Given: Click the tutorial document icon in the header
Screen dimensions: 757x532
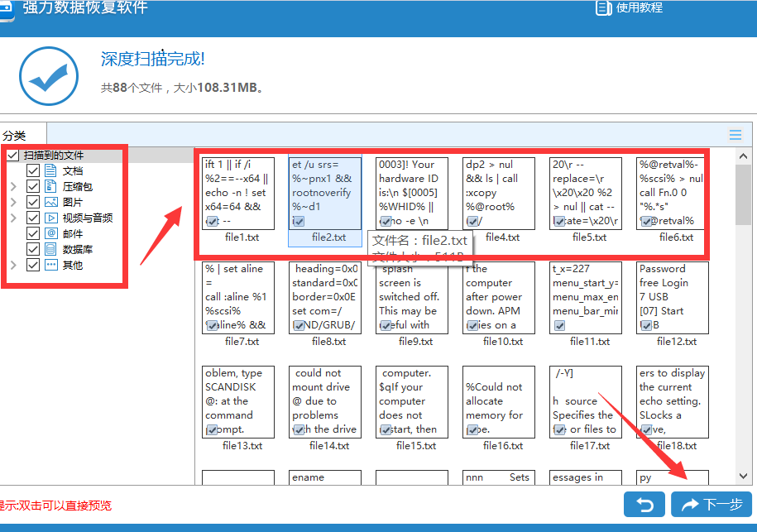Looking at the screenshot, I should point(603,7).
